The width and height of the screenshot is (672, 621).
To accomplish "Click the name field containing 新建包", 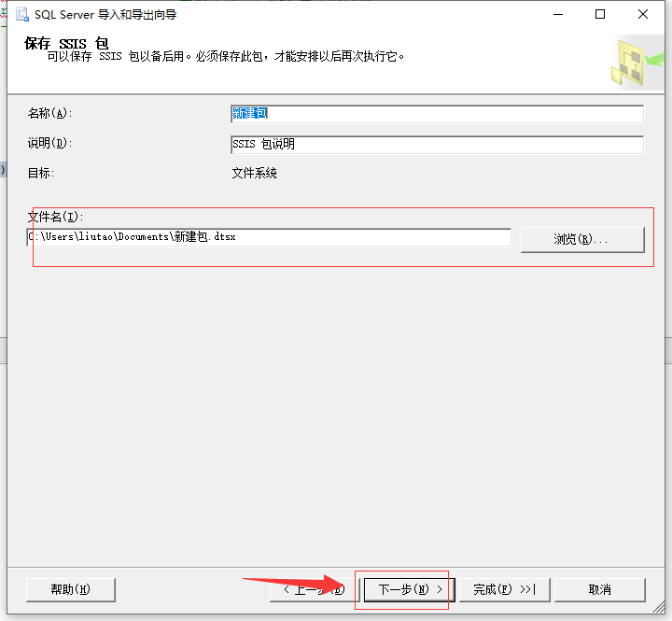I will (x=437, y=114).
